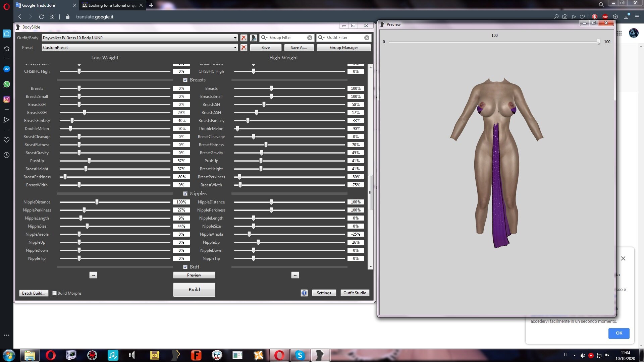Enable the Build Morphs checkbox
The width and height of the screenshot is (644, 362).
54,293
